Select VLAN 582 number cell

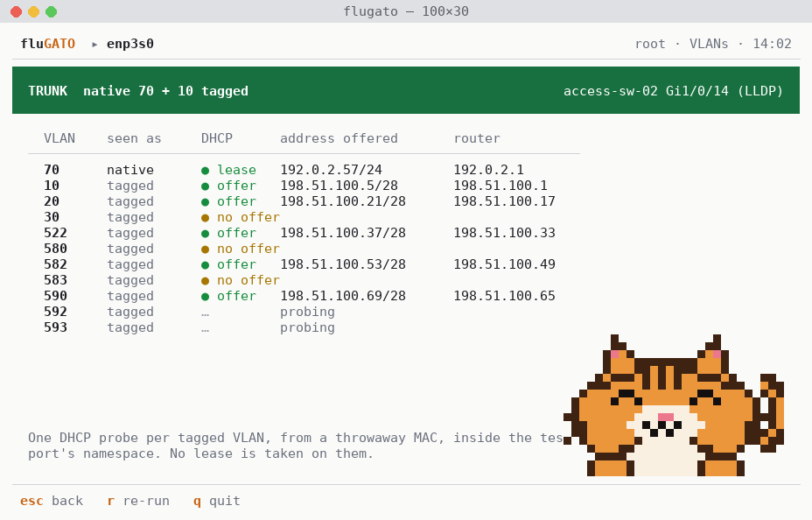[55, 264]
